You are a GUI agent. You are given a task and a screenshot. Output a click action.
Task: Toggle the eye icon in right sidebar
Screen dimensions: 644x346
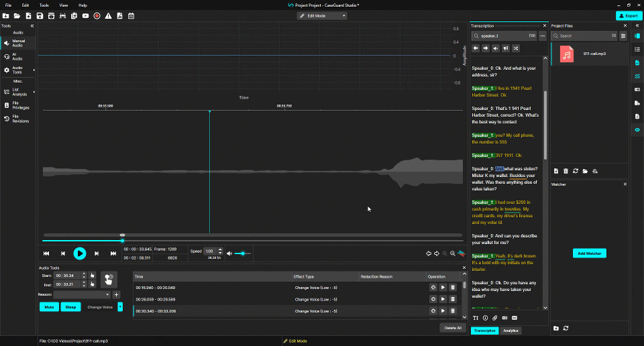637,129
